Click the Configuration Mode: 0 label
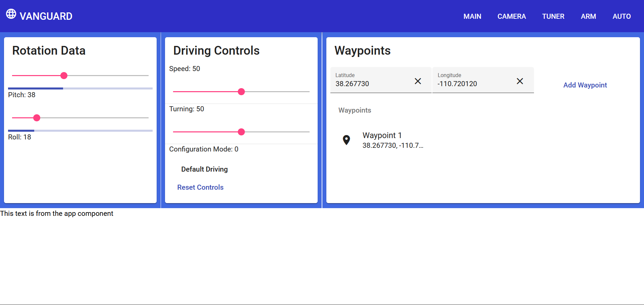The image size is (644, 305). 204,149
